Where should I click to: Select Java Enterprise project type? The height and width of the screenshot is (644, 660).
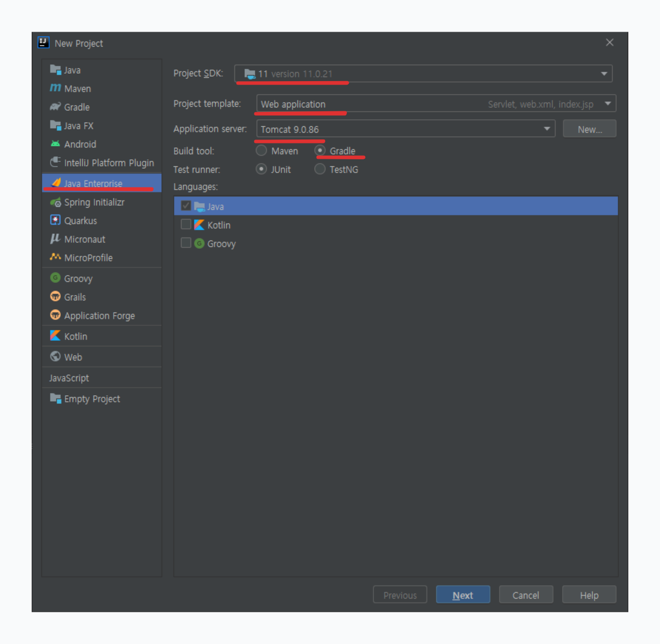click(101, 183)
